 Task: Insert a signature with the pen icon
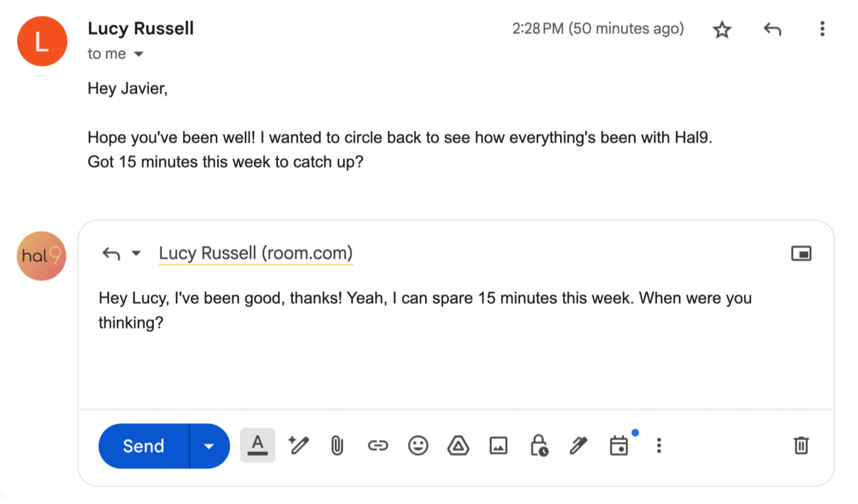(x=579, y=445)
